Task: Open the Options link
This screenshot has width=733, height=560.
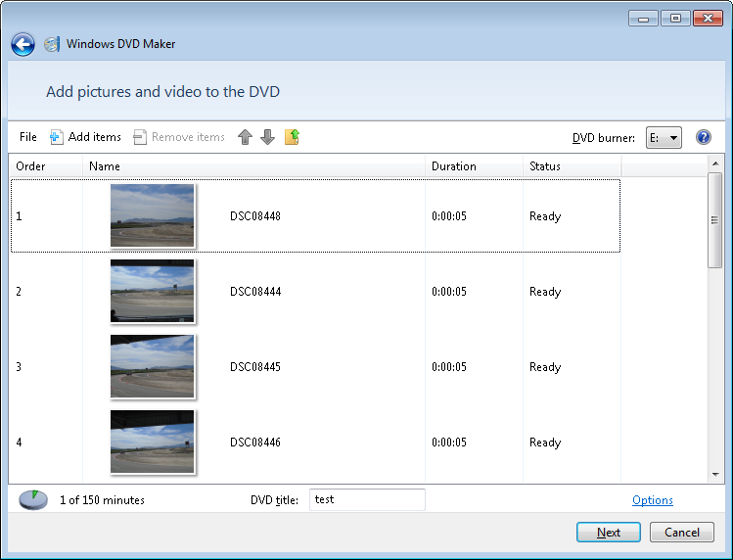Action: 653,500
